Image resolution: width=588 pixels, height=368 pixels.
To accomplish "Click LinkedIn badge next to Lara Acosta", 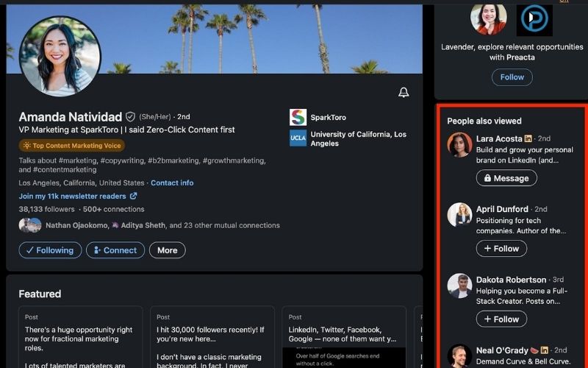I will point(528,138).
